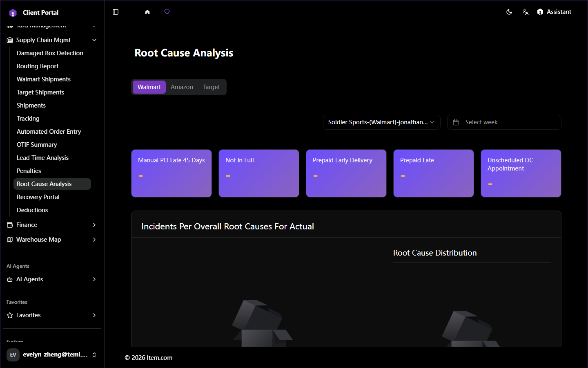The image size is (588, 368).
Task: Go to Shipments in sidebar
Action: 52,105
